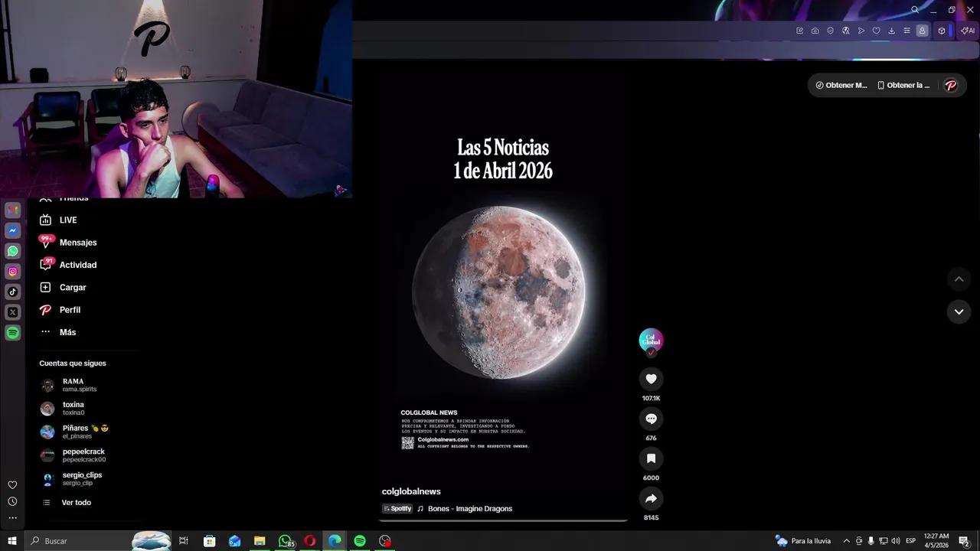Click the send arrow icon in toolbar
980x551 pixels.
point(861,31)
